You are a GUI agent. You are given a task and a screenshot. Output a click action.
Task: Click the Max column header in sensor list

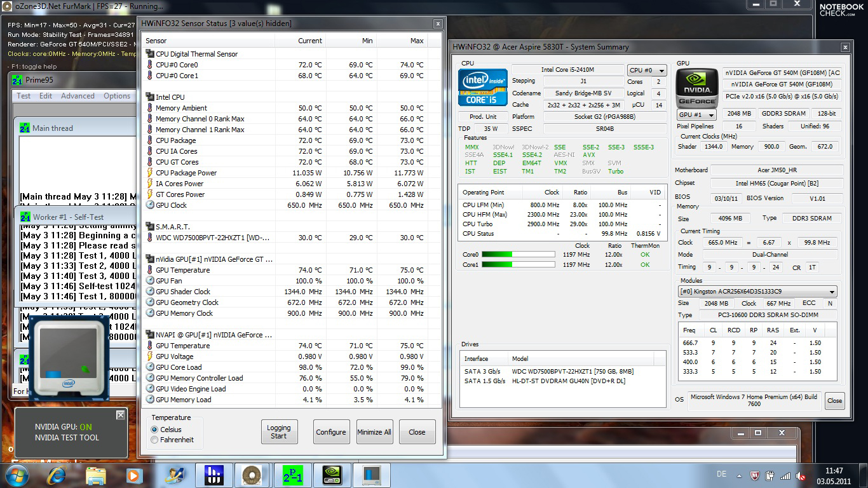tap(416, 41)
